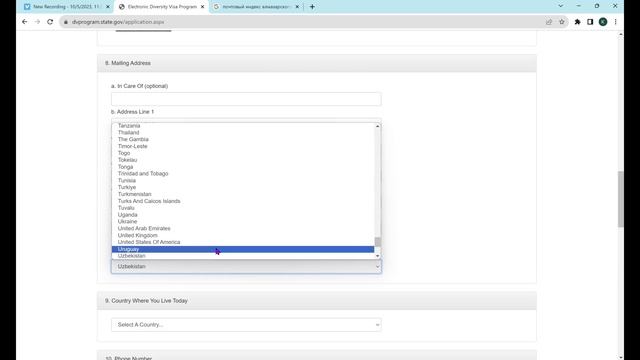
Task: Click the page vertical scrollbar thumb
Action: 621,199
